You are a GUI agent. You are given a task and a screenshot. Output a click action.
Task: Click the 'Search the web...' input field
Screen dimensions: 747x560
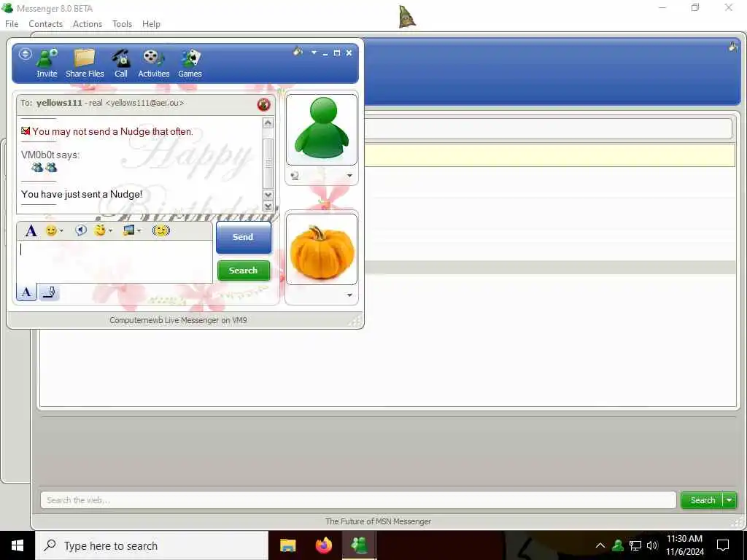[x=358, y=500]
